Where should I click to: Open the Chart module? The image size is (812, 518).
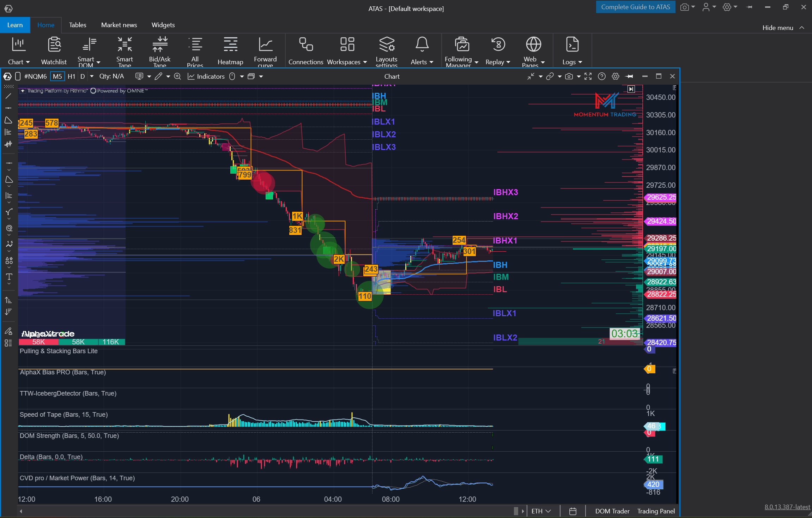coord(18,51)
